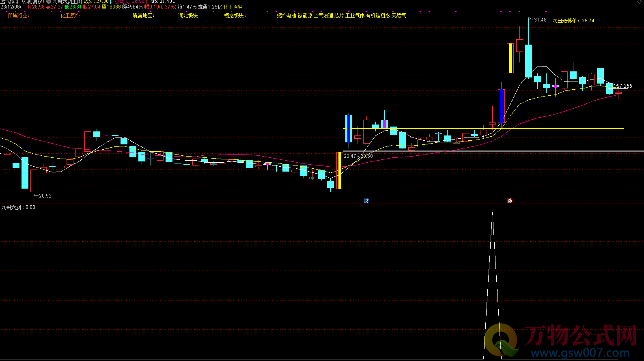Click the change value 幅0.10(0.37%)
Viewport: 644px width, 361px height.
tap(160, 7)
